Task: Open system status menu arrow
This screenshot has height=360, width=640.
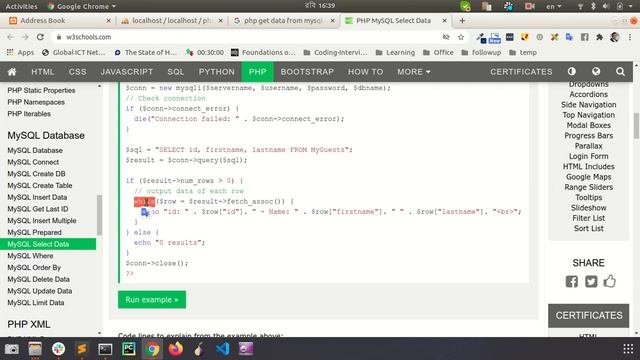Action: [631, 6]
